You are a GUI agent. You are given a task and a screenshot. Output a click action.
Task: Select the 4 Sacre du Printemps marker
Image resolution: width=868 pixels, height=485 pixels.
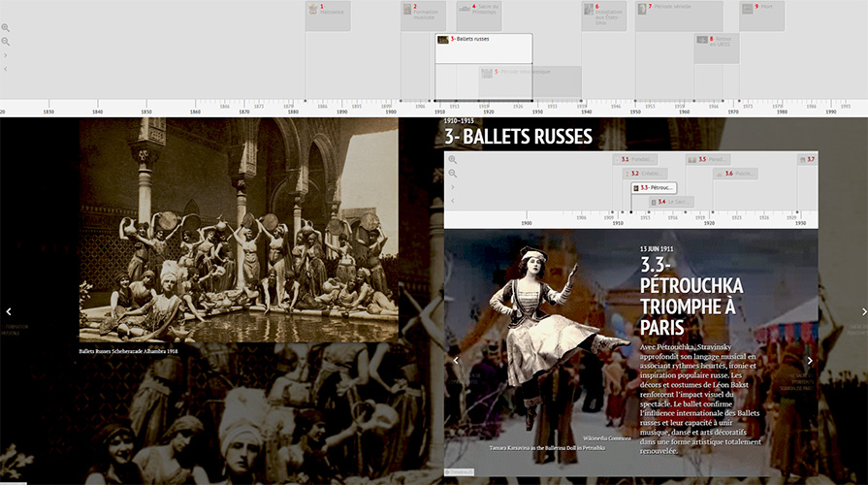[479, 16]
